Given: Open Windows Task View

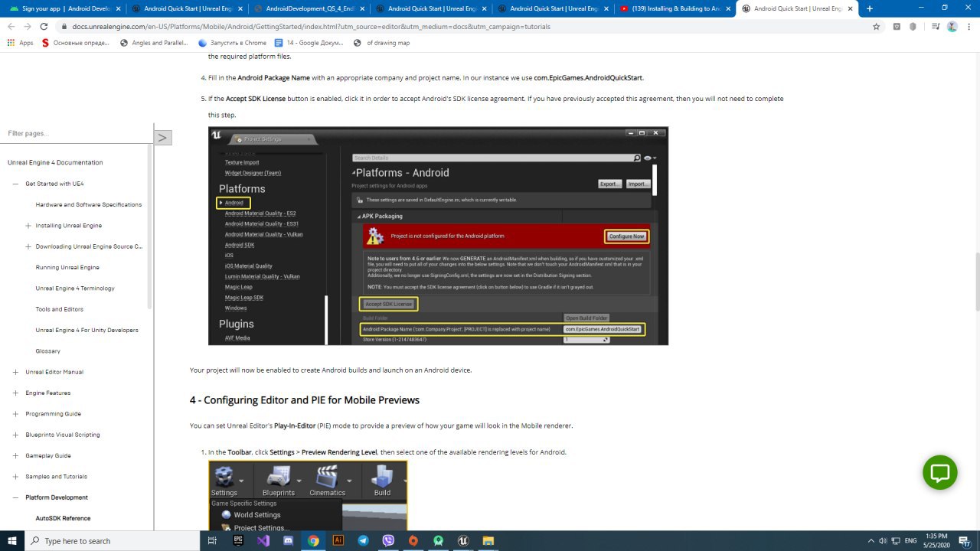Looking at the screenshot, I should (x=212, y=540).
